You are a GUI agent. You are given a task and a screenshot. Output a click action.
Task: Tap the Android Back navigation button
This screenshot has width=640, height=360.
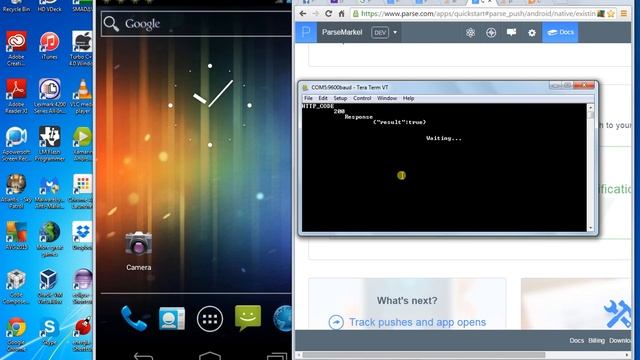tap(143, 356)
